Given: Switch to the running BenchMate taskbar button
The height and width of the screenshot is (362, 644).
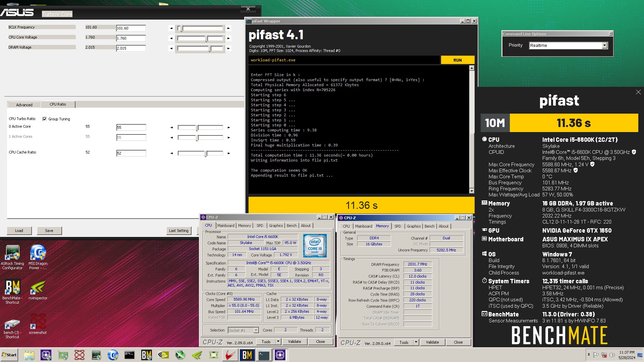Looking at the screenshot, I should [247, 355].
